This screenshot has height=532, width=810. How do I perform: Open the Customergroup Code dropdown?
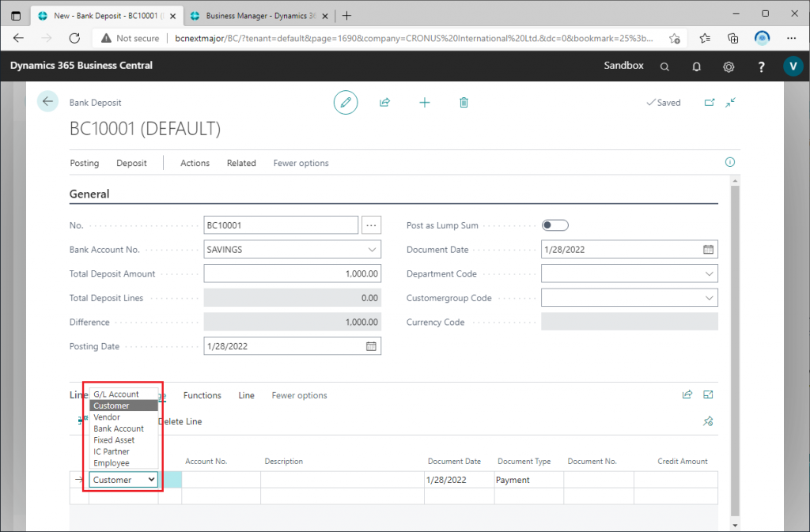point(710,298)
